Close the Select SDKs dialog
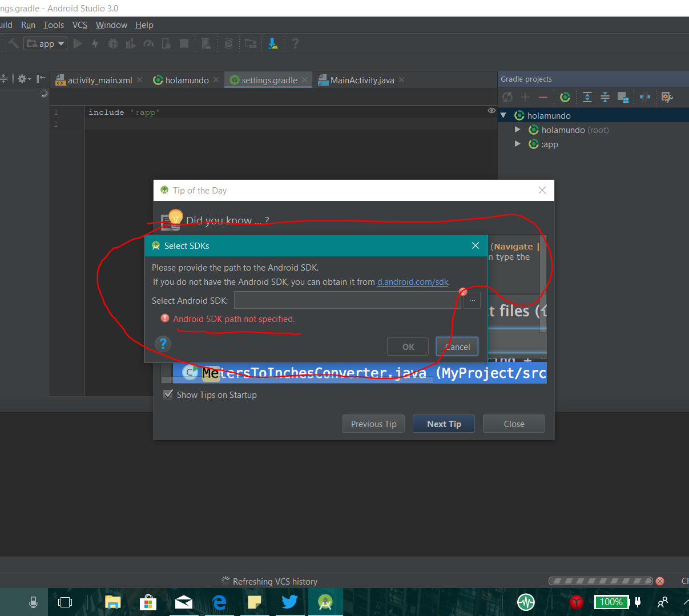Screen dimensions: 689x616 coord(476,245)
